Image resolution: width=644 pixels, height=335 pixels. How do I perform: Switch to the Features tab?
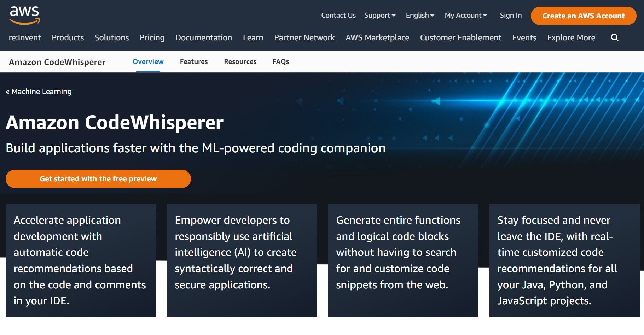pyautogui.click(x=193, y=61)
